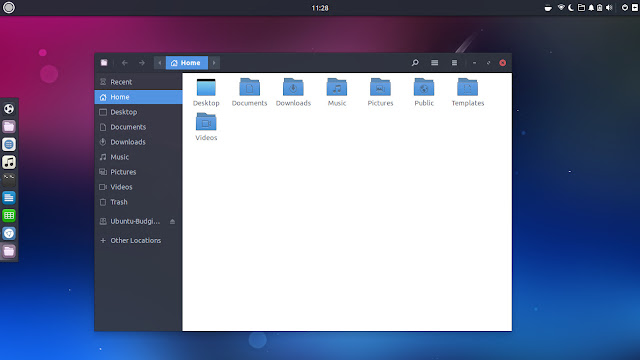Toggle the Raven sidebar panel icon
The width and height of the screenshot is (640, 360).
pyautogui.click(x=635, y=8)
